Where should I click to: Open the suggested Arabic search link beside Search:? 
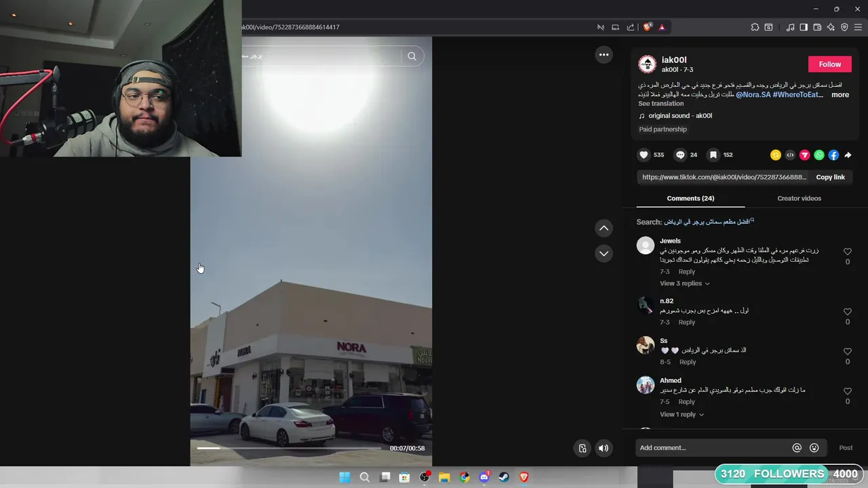(x=708, y=222)
